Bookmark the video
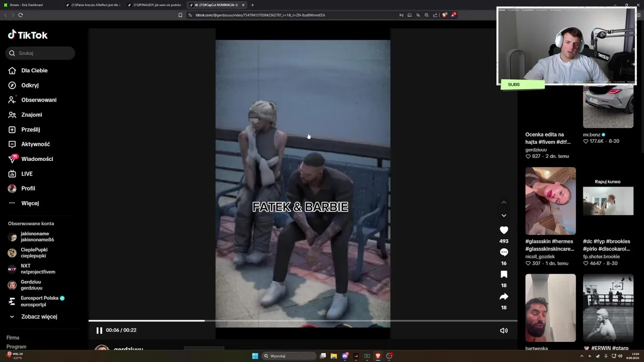This screenshot has width=644, height=362. (504, 274)
